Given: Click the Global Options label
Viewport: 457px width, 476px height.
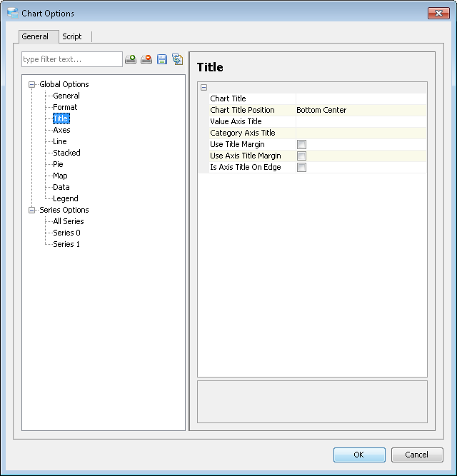Looking at the screenshot, I should coord(64,84).
